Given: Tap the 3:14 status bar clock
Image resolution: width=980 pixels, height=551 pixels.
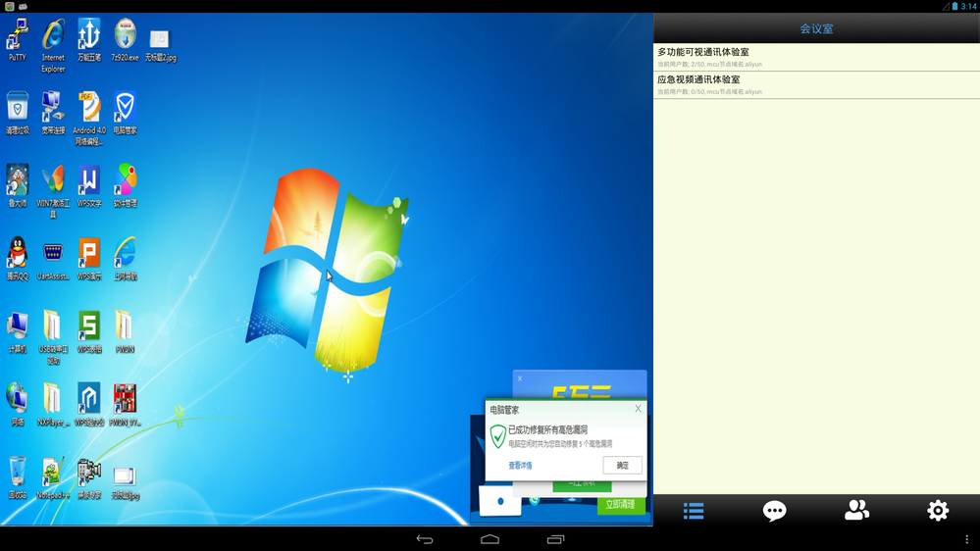Looking at the screenshot, I should pos(970,6).
